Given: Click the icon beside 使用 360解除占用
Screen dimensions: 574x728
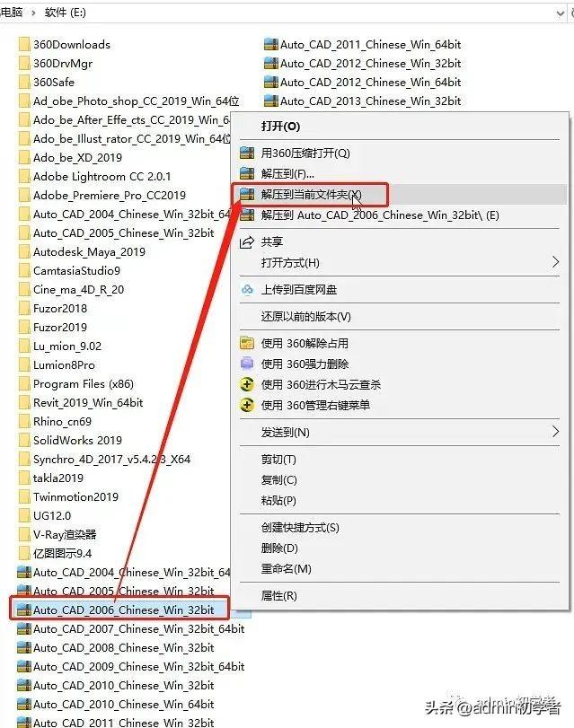Looking at the screenshot, I should point(247,343).
